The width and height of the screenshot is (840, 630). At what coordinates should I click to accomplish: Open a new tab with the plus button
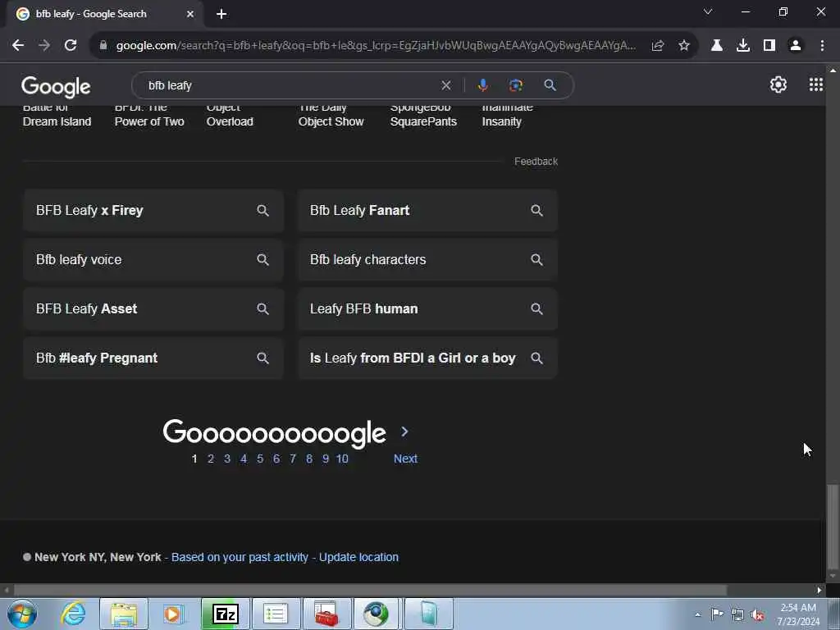(221, 14)
